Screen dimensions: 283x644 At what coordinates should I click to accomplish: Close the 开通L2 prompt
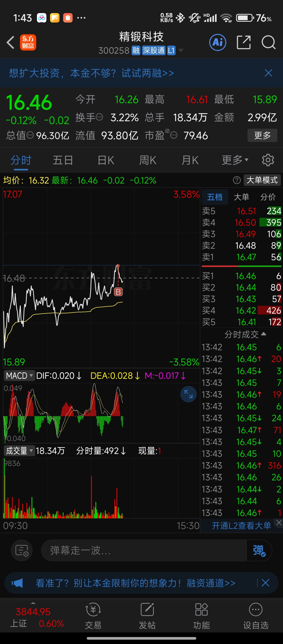[x=279, y=523]
